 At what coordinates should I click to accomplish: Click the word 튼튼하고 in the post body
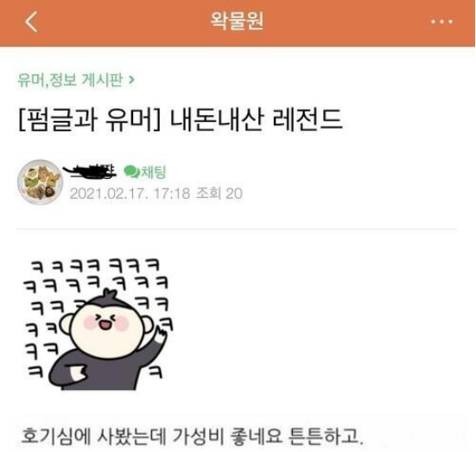pyautogui.click(x=326, y=436)
